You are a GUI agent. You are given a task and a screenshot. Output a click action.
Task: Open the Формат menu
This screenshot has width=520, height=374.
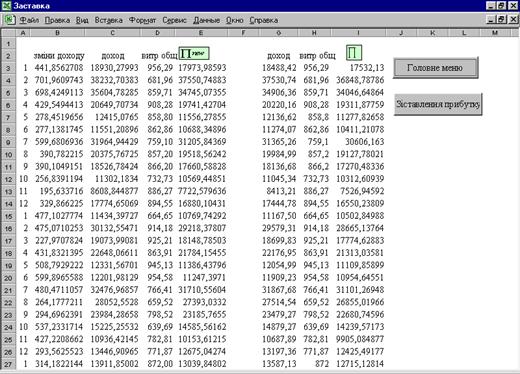pos(142,20)
